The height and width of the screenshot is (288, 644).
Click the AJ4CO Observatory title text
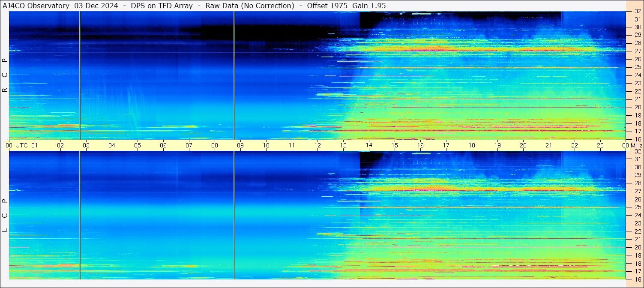point(36,6)
